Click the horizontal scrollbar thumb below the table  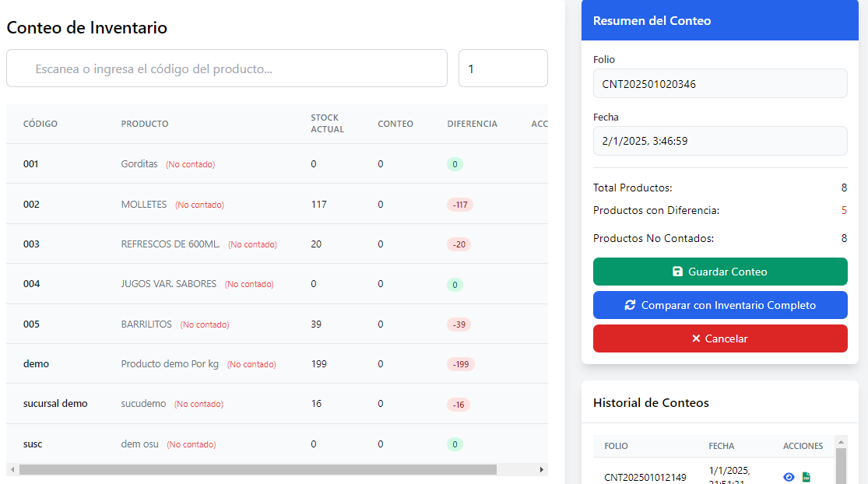[257, 470]
